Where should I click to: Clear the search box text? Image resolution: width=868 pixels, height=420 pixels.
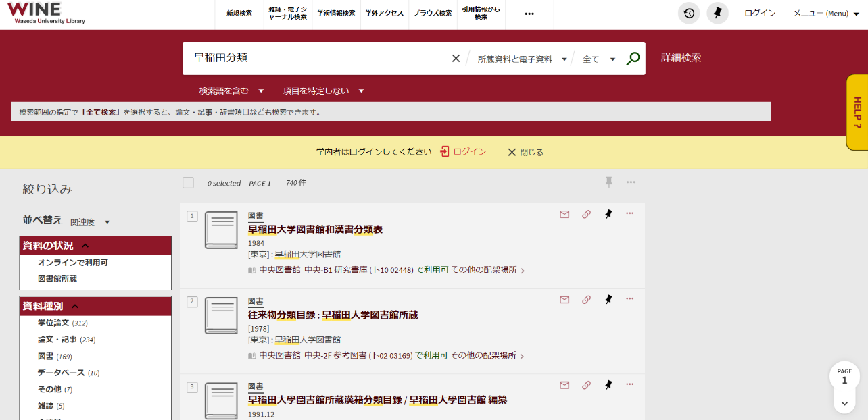[x=456, y=59]
